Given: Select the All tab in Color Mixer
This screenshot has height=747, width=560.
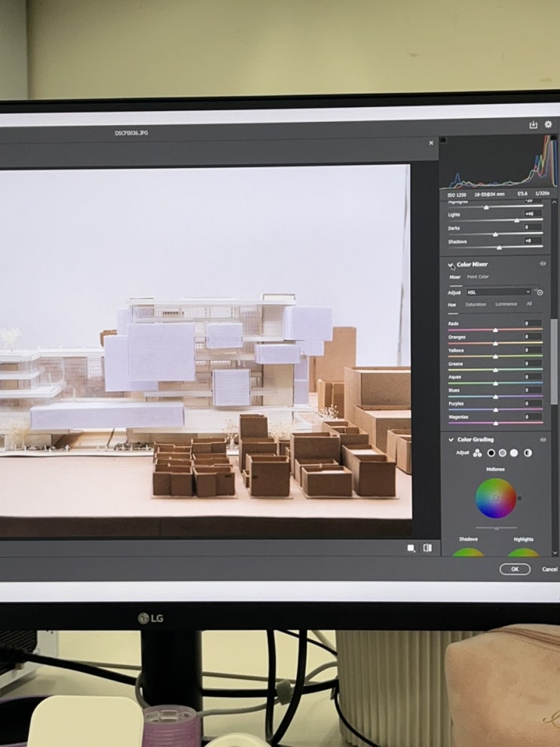Looking at the screenshot, I should [528, 304].
